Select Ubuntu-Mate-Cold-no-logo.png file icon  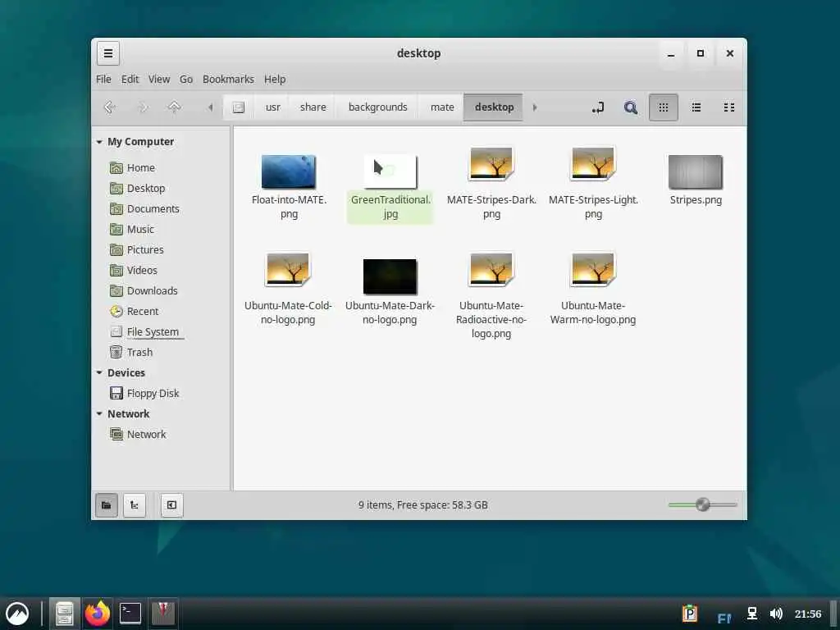pos(288,269)
